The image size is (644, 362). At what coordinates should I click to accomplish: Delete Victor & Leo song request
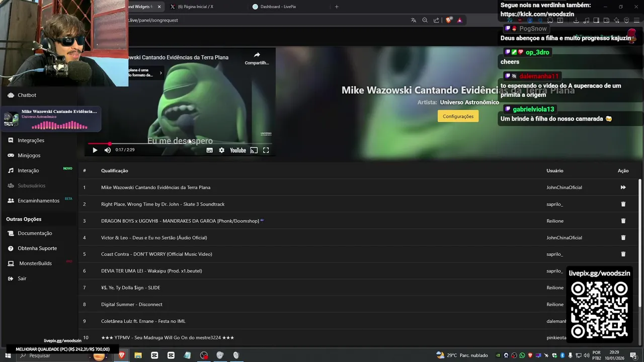[623, 237]
